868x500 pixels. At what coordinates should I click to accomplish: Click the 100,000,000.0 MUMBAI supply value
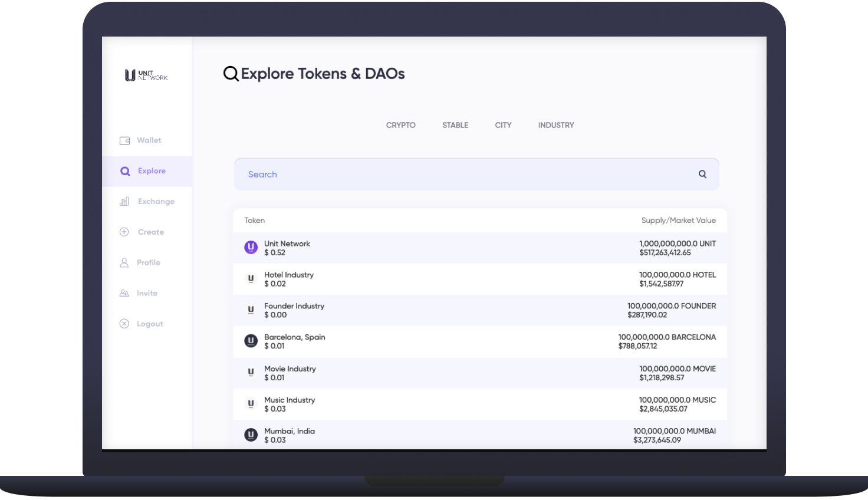(675, 431)
